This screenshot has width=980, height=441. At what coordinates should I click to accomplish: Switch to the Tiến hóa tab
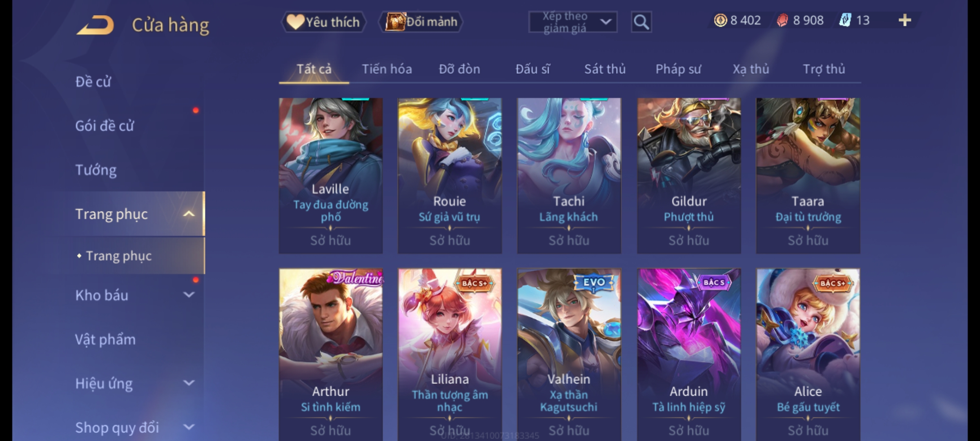pos(387,69)
